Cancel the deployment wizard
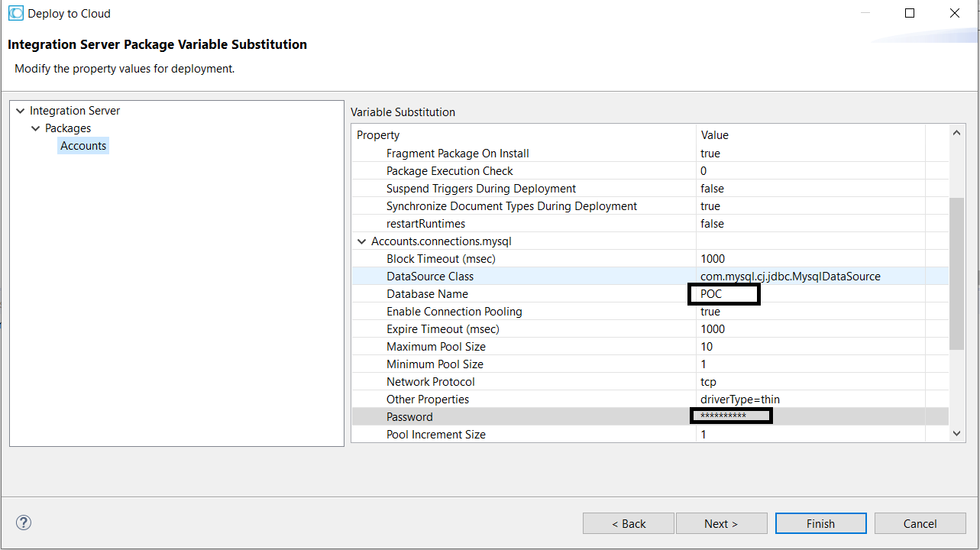Screen dimensions: 980x550 (920, 523)
